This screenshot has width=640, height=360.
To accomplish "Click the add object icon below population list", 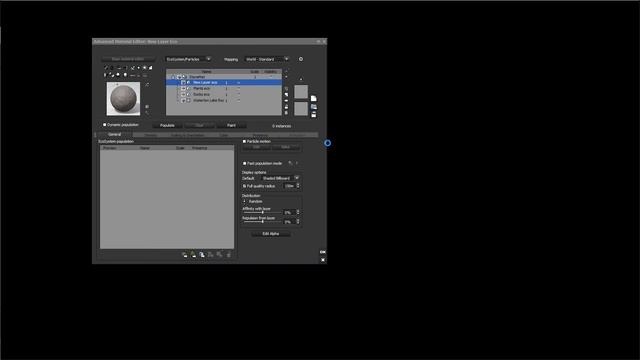I will pyautogui.click(x=202, y=255).
